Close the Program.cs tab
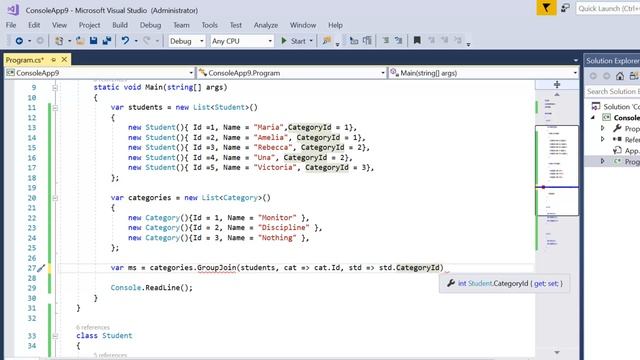Viewport: 640px width, 360px height. [64, 60]
